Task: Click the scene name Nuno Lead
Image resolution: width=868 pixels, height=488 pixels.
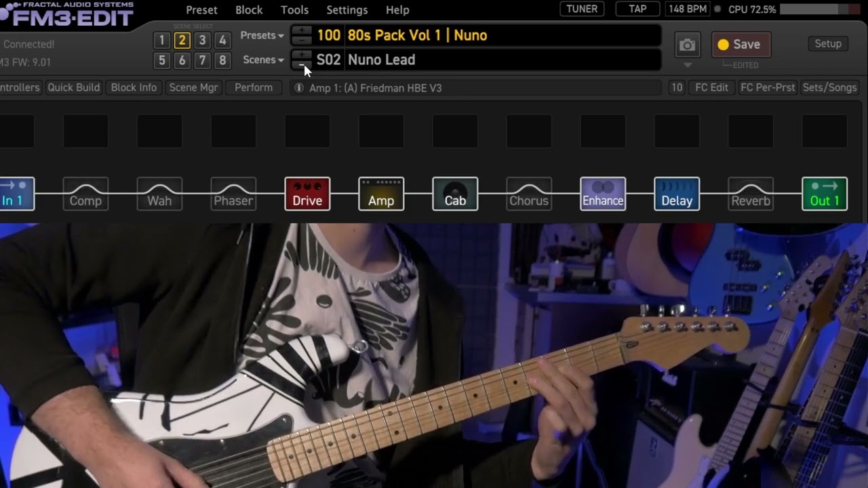Action: [381, 60]
